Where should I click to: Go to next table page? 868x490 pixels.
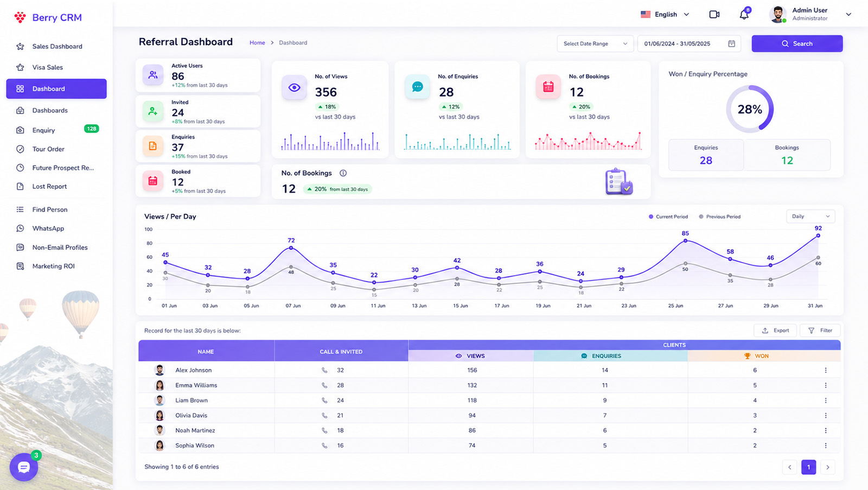[827, 467]
